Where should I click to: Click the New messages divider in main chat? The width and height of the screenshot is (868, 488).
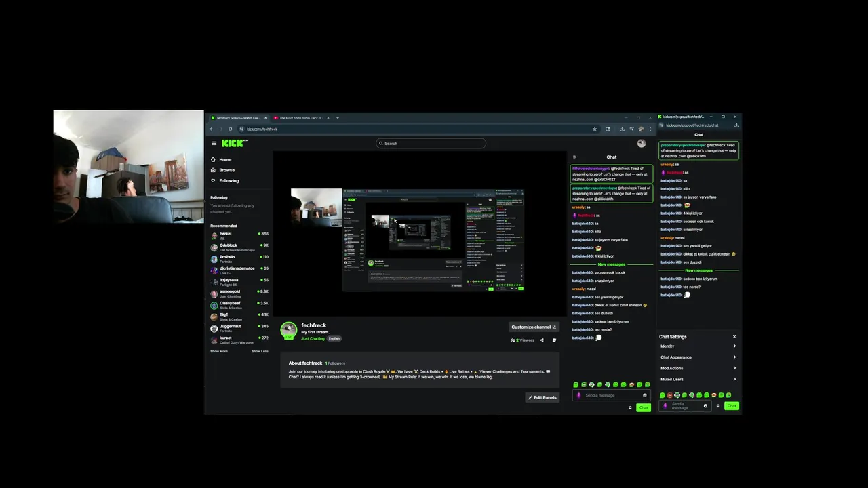tap(612, 264)
